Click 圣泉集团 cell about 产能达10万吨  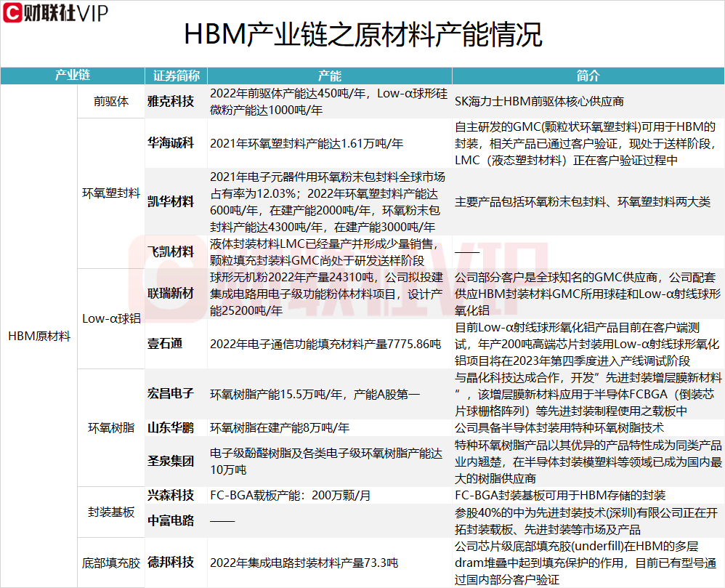[330, 462]
